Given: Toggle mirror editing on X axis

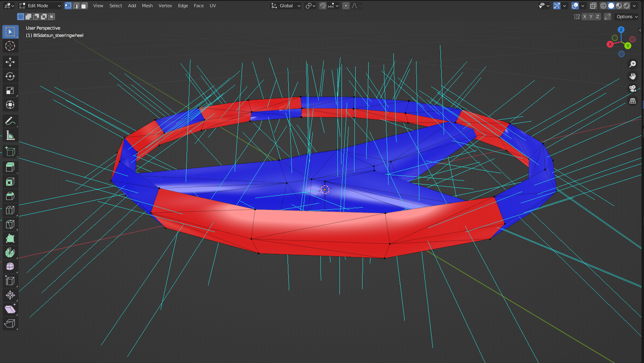Looking at the screenshot, I should click(x=584, y=17).
